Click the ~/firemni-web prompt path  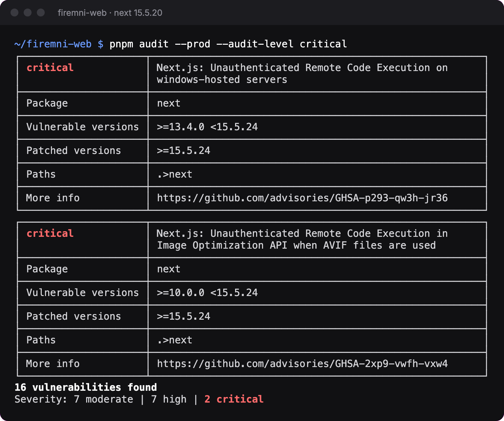[53, 44]
